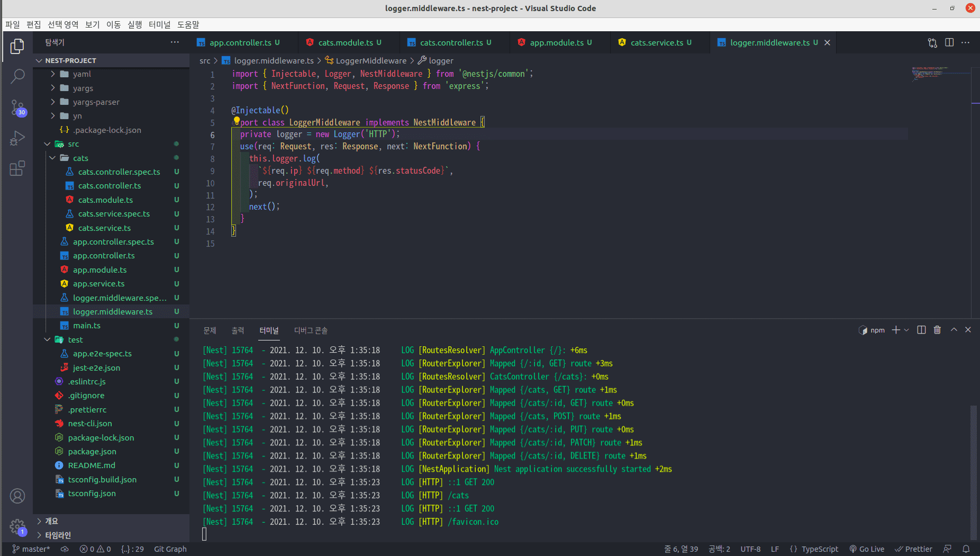Split the terminal panel
The width and height of the screenshot is (980, 556).
coord(921,330)
